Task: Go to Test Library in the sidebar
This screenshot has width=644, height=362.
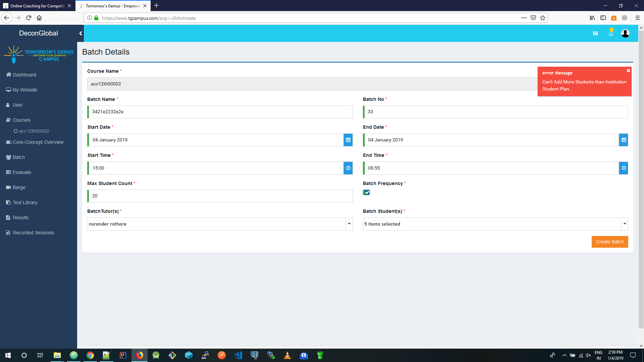Action: coord(25,202)
